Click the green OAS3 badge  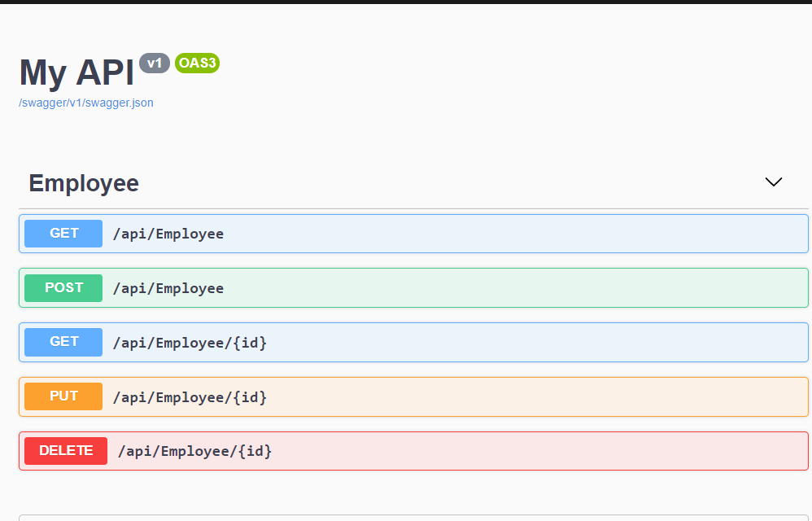click(x=197, y=63)
